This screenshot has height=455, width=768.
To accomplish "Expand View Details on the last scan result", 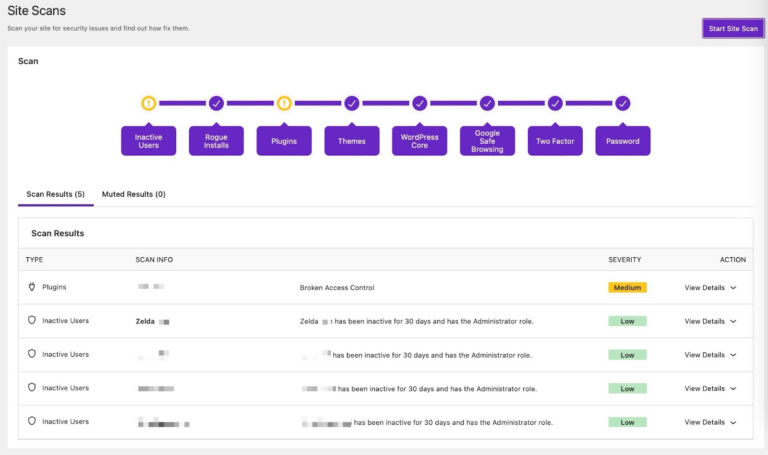I will tap(710, 422).
